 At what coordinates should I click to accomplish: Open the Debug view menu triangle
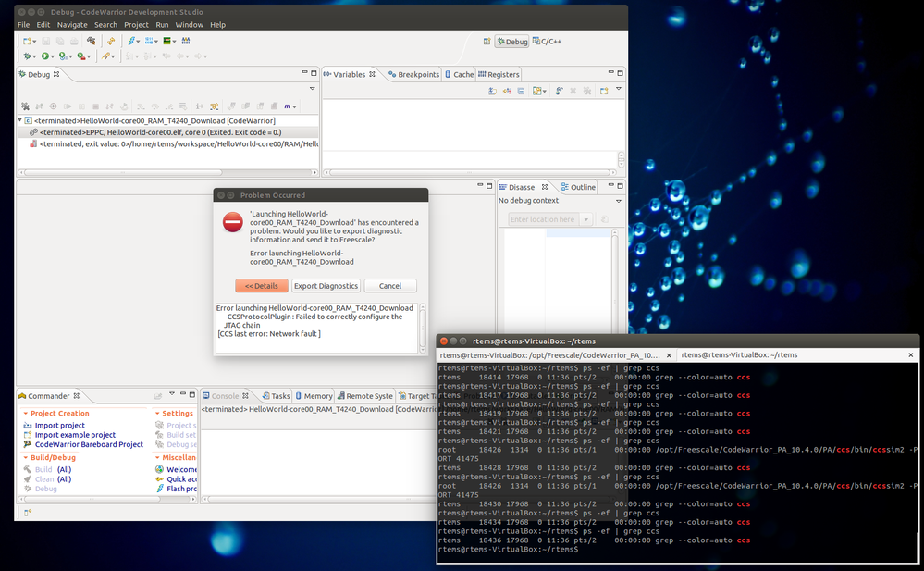[313, 89]
